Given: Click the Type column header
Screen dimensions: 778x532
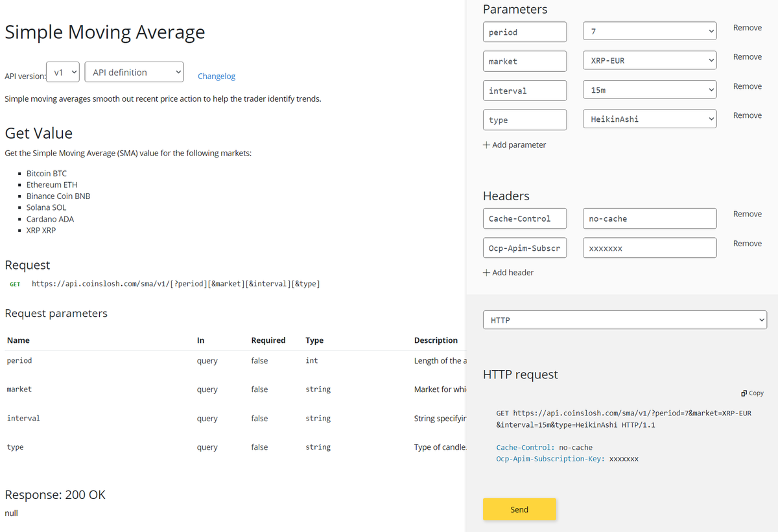Looking at the screenshot, I should (x=314, y=340).
